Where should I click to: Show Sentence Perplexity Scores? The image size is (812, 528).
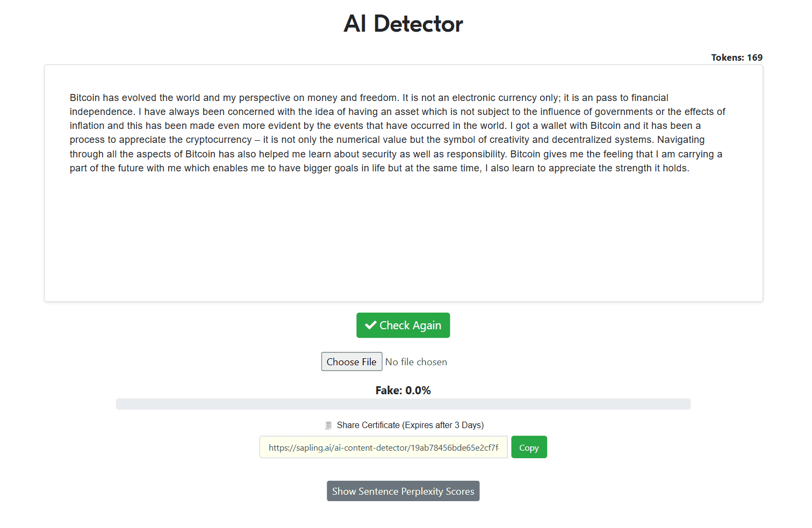pos(403,491)
